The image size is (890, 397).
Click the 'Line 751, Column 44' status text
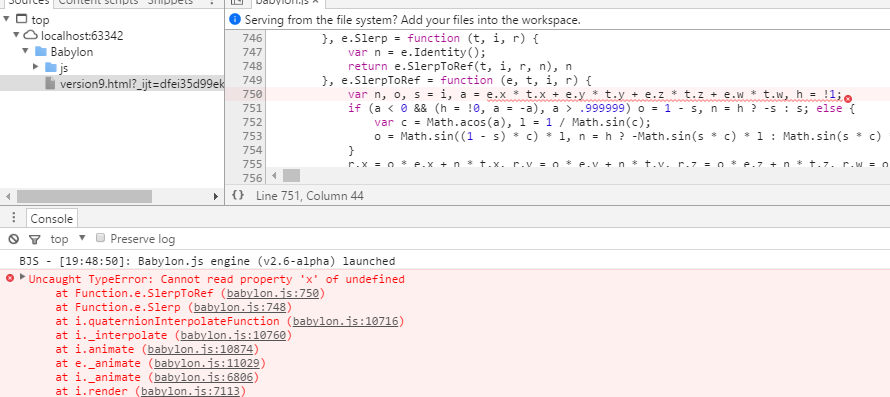310,195
